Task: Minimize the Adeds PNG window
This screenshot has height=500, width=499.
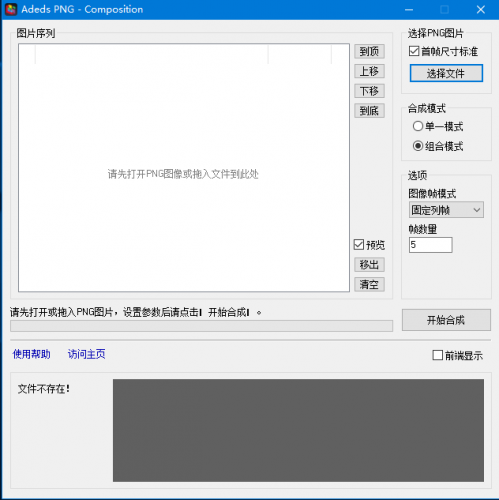Action: click(409, 10)
